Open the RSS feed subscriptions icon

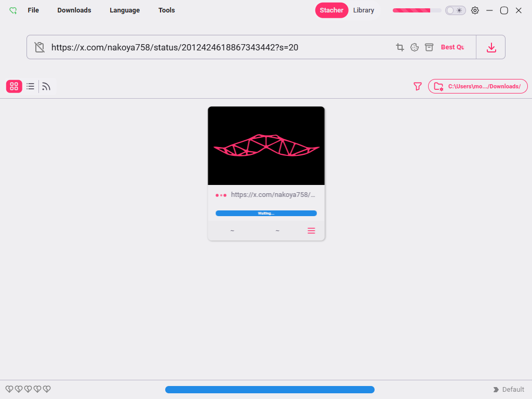coord(46,86)
